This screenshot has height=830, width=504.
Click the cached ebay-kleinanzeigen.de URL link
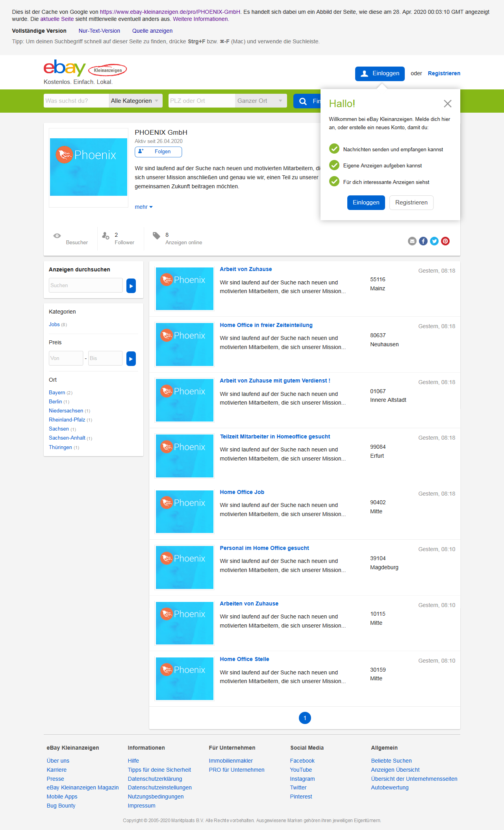tap(170, 12)
